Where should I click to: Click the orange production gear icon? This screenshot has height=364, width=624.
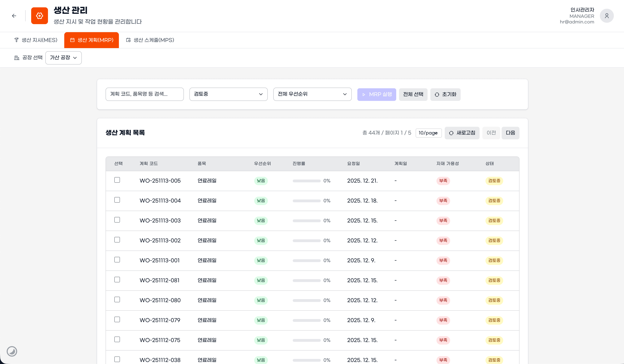(40, 16)
